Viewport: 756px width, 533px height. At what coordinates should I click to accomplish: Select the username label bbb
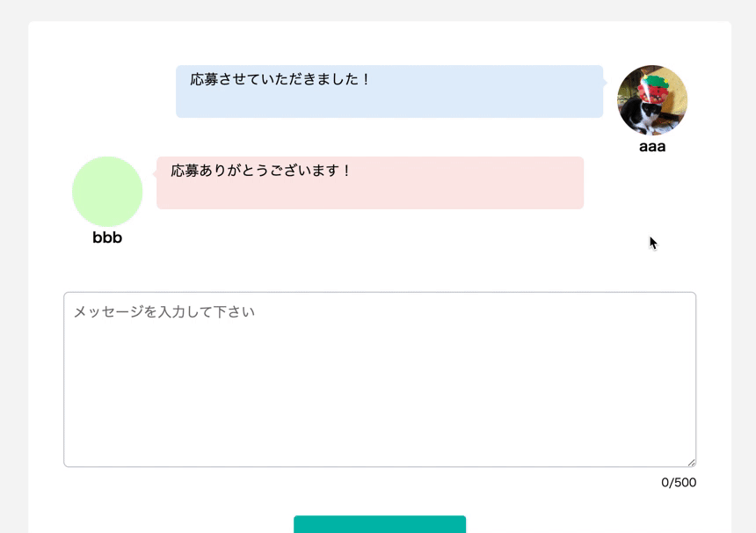[107, 237]
